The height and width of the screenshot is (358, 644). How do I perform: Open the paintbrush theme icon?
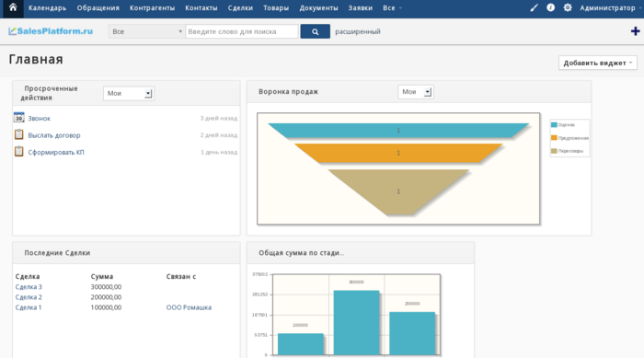point(534,7)
